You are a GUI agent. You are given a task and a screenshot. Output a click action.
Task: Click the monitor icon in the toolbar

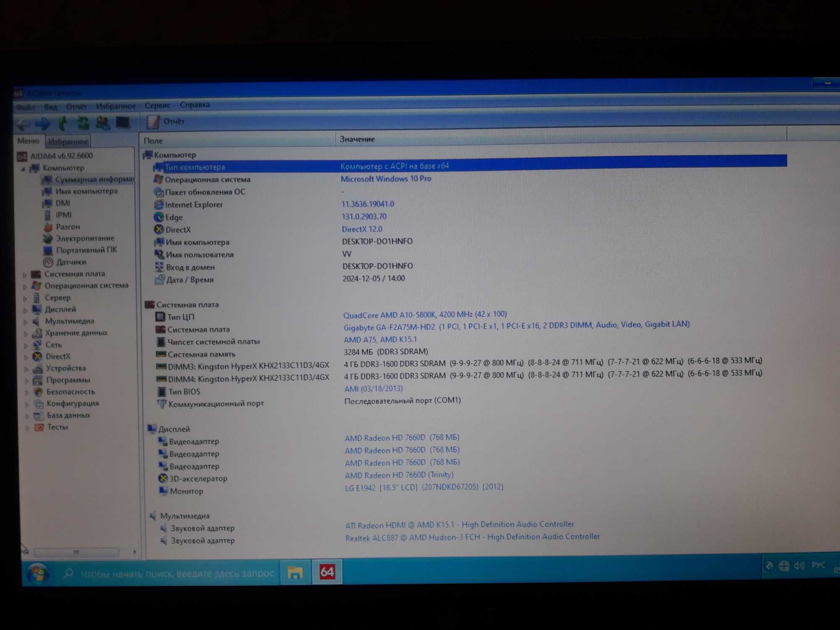[x=123, y=123]
